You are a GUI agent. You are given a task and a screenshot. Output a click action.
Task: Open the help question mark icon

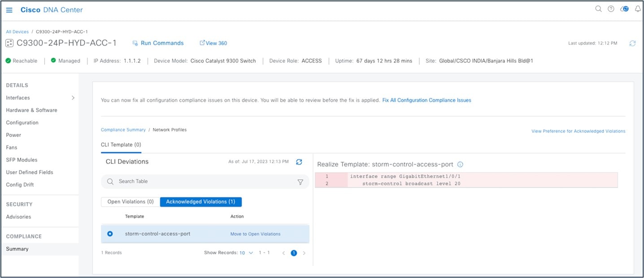(611, 9)
